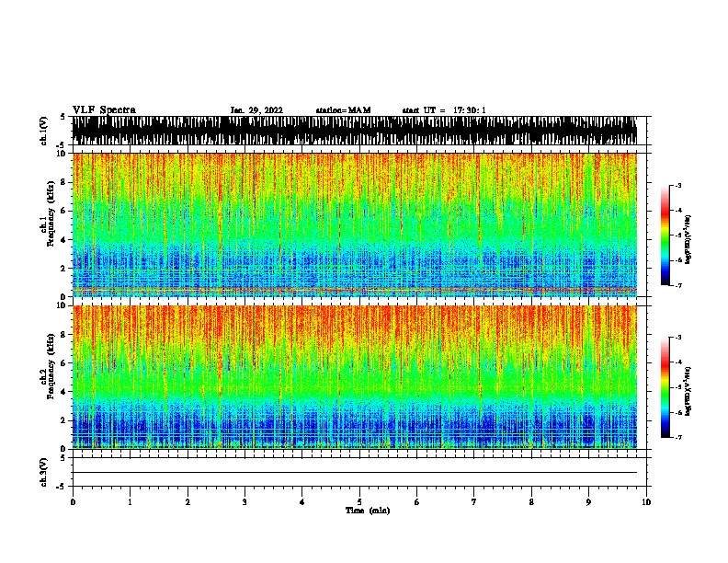The width and height of the screenshot is (728, 563).
Task: Click the "VLF Spectra" plot title
Action: tap(104, 110)
